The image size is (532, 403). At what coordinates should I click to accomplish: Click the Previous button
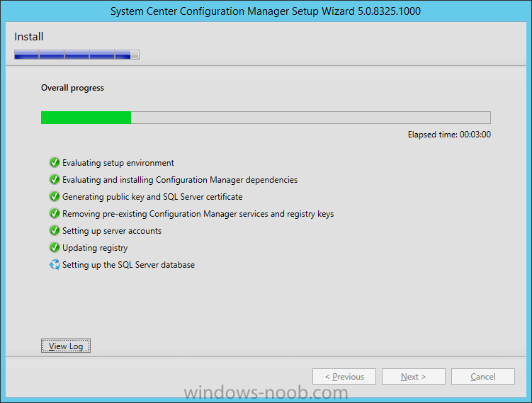click(x=344, y=377)
